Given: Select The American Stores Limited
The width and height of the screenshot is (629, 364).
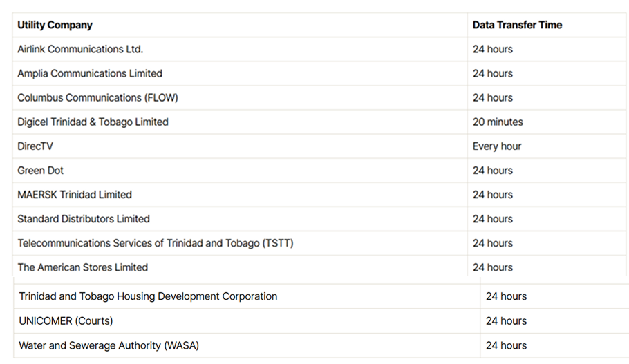Looking at the screenshot, I should (x=83, y=267).
